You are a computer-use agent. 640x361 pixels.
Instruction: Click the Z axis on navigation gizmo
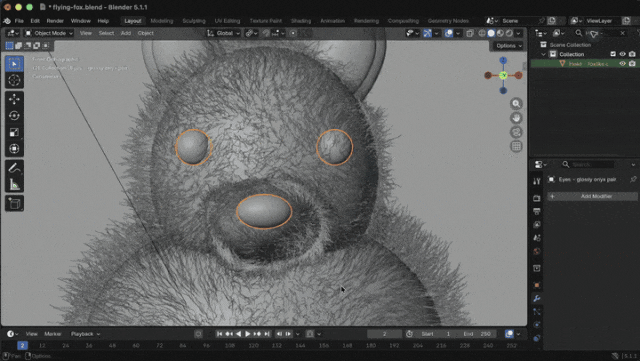pyautogui.click(x=503, y=60)
